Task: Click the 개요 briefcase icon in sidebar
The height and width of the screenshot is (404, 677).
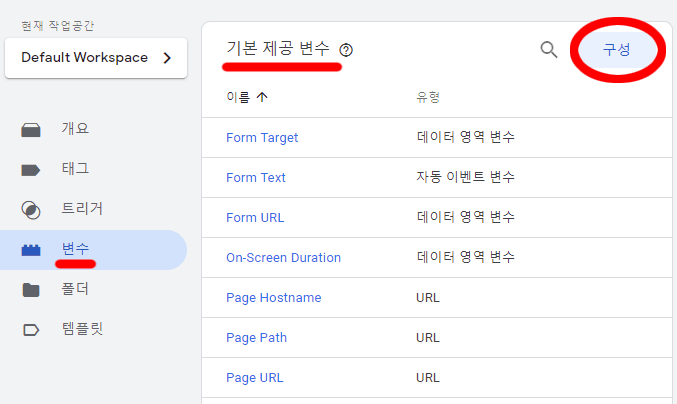Action: pyautogui.click(x=31, y=130)
